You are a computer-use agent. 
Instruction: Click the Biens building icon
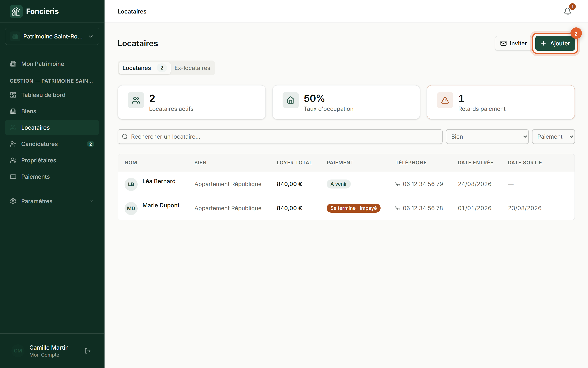(x=13, y=111)
